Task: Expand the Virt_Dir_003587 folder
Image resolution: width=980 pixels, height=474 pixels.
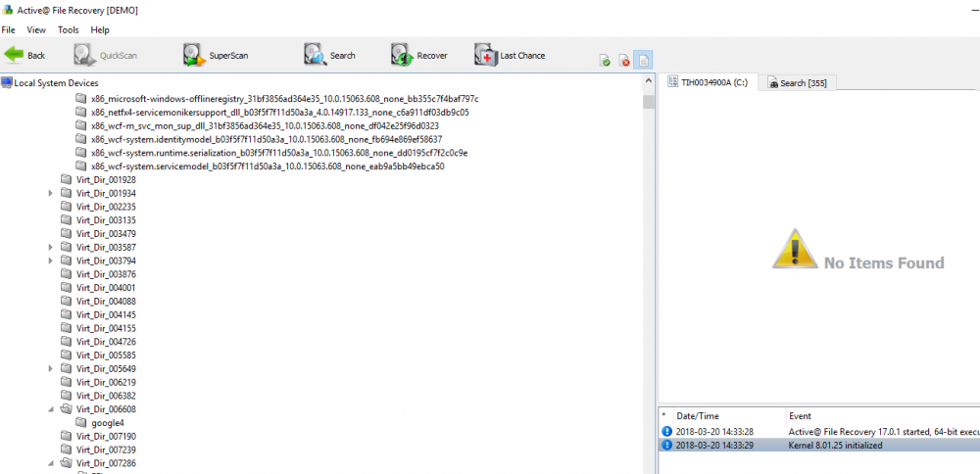Action: click(x=51, y=248)
